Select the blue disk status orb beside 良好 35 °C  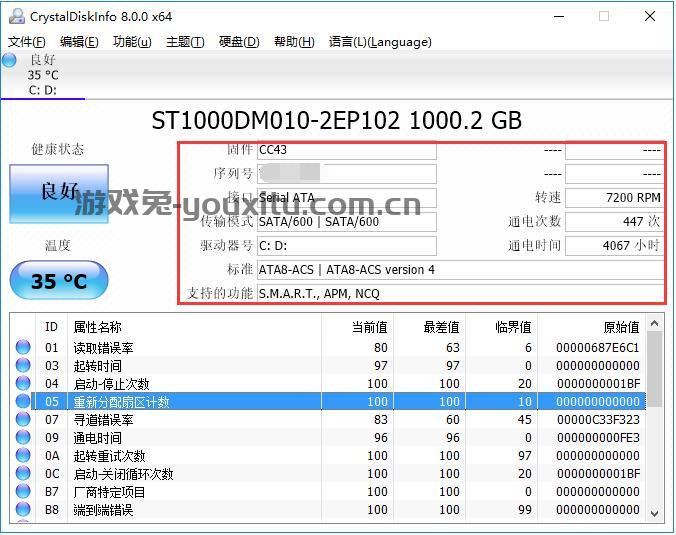pos(9,60)
